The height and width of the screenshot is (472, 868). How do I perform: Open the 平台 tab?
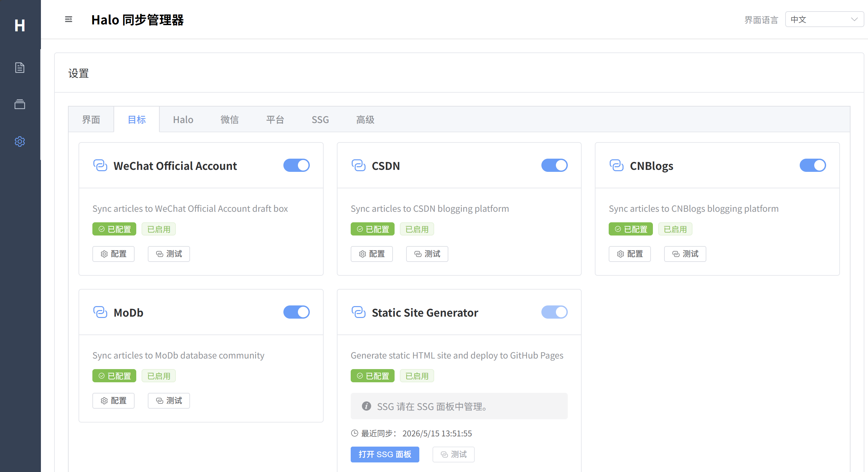[x=275, y=120]
